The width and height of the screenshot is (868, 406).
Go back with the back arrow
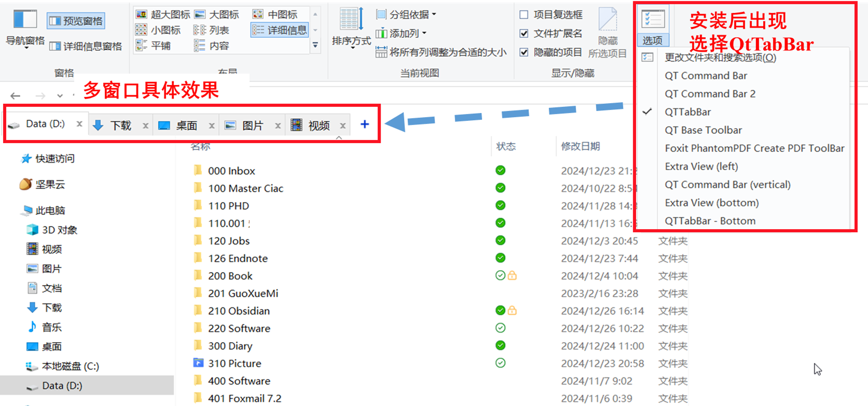[16, 96]
